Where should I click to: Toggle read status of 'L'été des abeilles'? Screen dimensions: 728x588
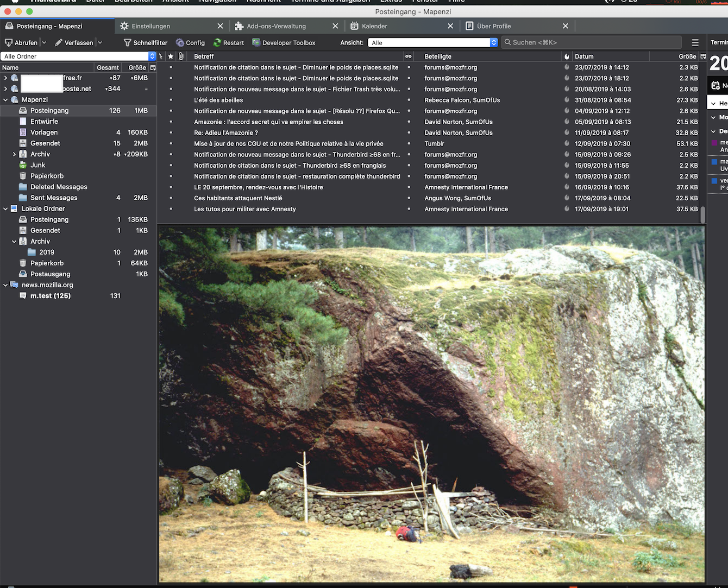409,100
